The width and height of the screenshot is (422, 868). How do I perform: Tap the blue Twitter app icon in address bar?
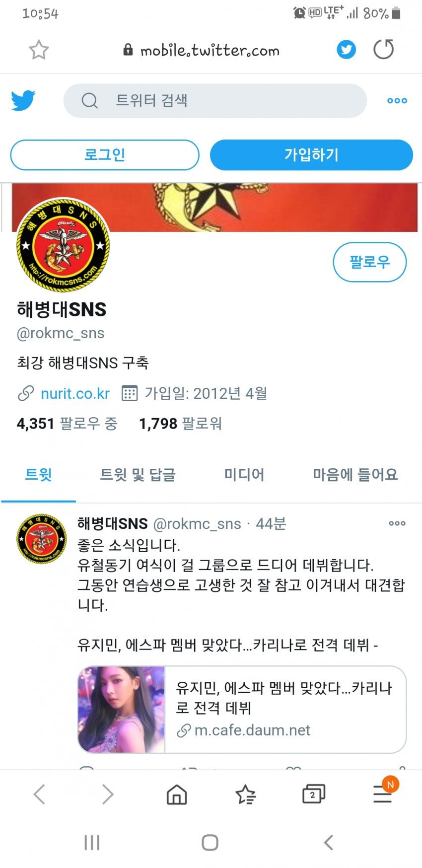(x=346, y=50)
